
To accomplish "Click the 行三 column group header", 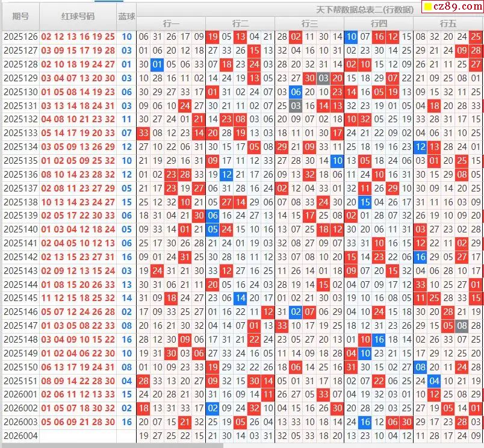I will [309, 23].
